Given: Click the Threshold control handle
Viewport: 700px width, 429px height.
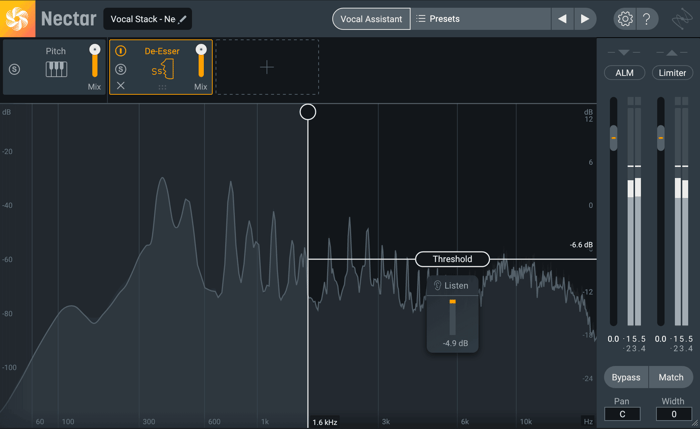Looking at the screenshot, I should click(x=452, y=259).
